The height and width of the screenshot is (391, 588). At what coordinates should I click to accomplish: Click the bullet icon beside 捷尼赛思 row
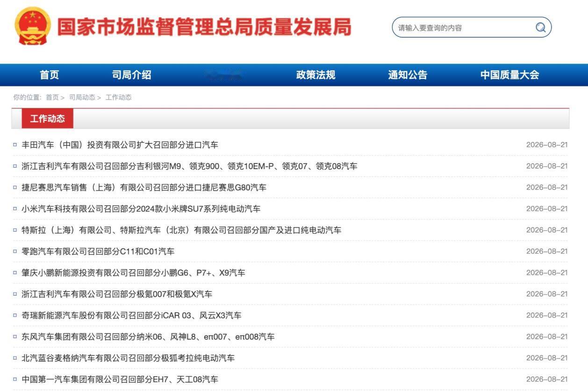tap(15, 187)
